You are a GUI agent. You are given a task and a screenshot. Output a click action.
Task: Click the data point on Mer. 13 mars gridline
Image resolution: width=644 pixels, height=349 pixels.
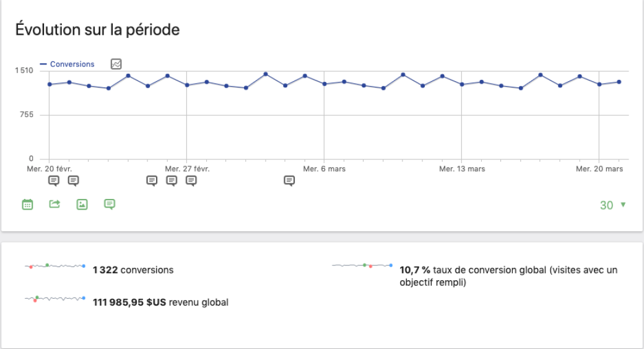462,84
